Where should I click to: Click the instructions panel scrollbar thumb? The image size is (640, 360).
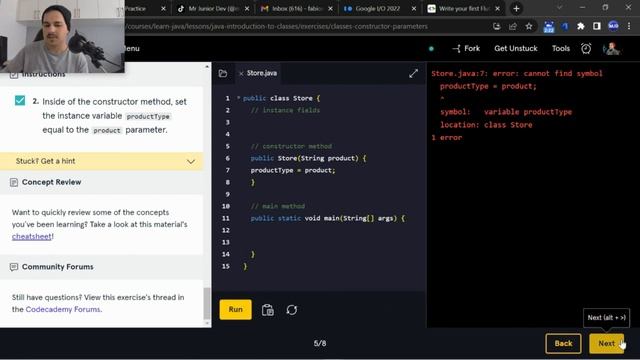coord(207,303)
